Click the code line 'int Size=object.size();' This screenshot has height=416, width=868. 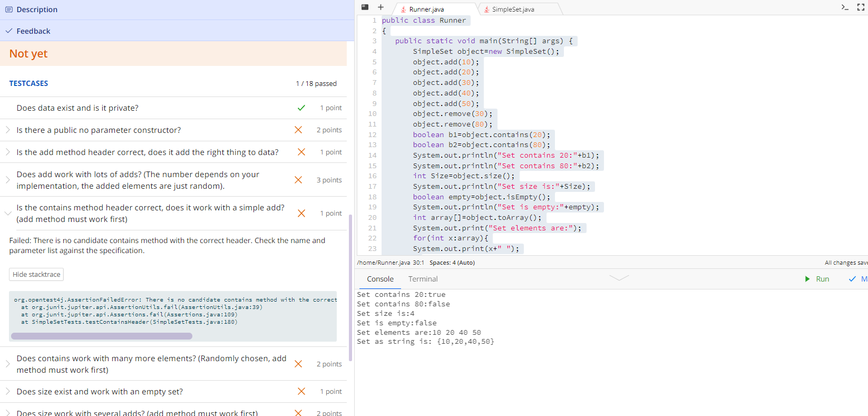coord(464,176)
